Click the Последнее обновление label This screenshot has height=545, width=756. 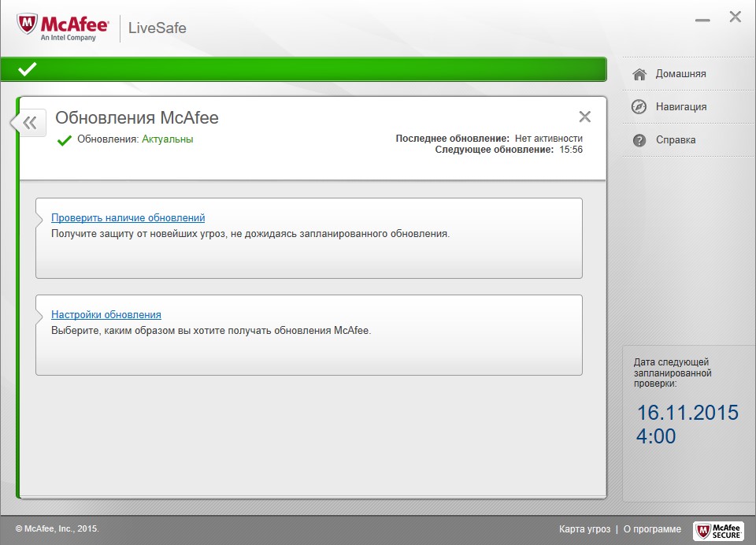click(452, 139)
